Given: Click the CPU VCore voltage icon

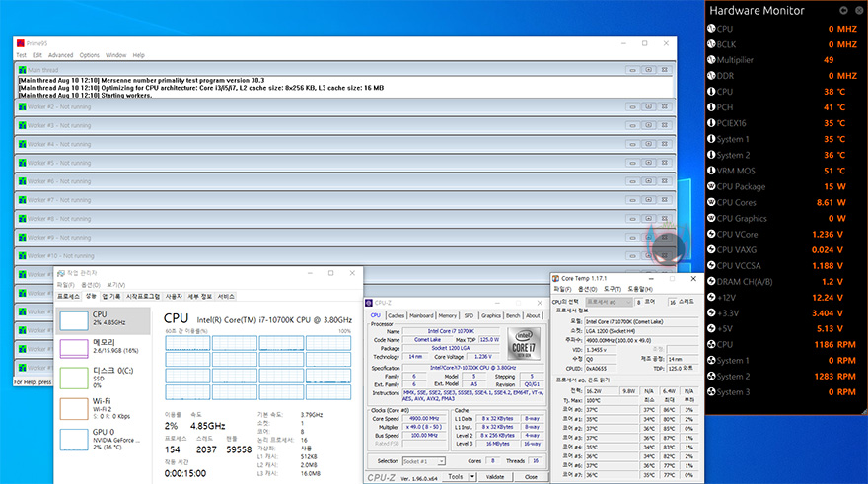Looking at the screenshot, I should [x=711, y=234].
